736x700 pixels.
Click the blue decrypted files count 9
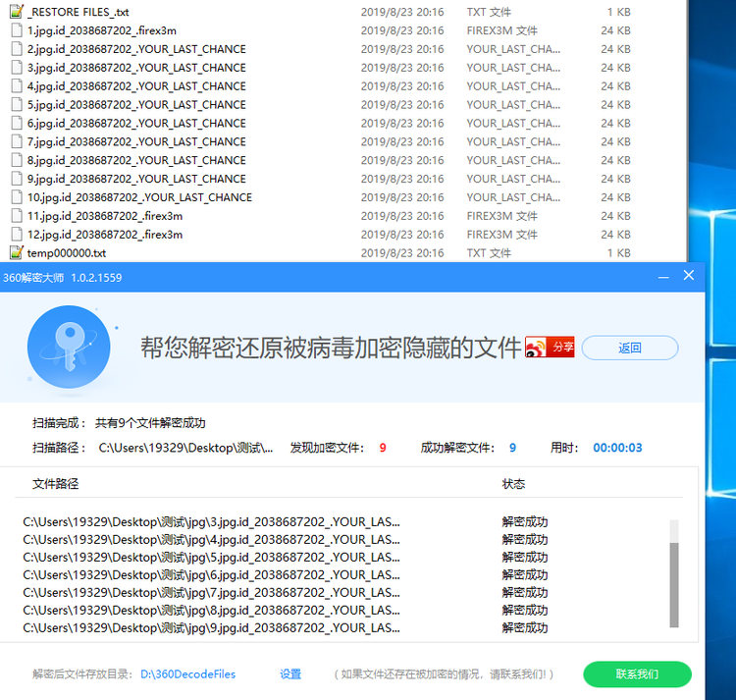pos(512,448)
